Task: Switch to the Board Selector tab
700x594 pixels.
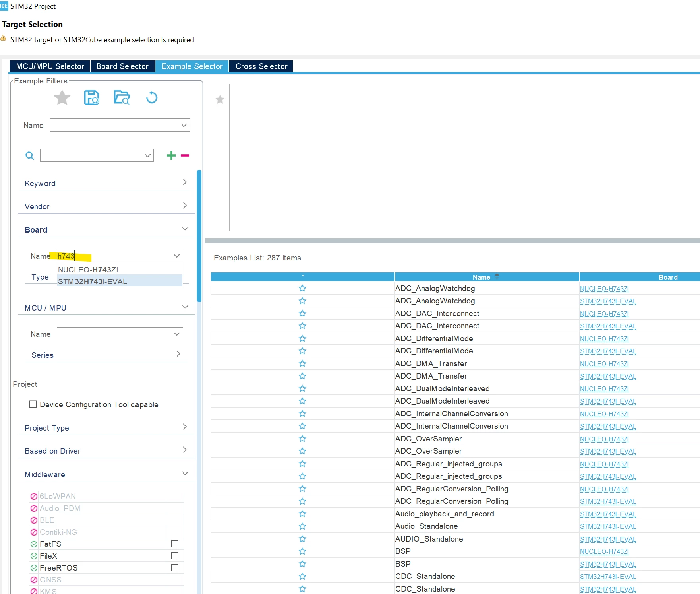Action: tap(122, 66)
